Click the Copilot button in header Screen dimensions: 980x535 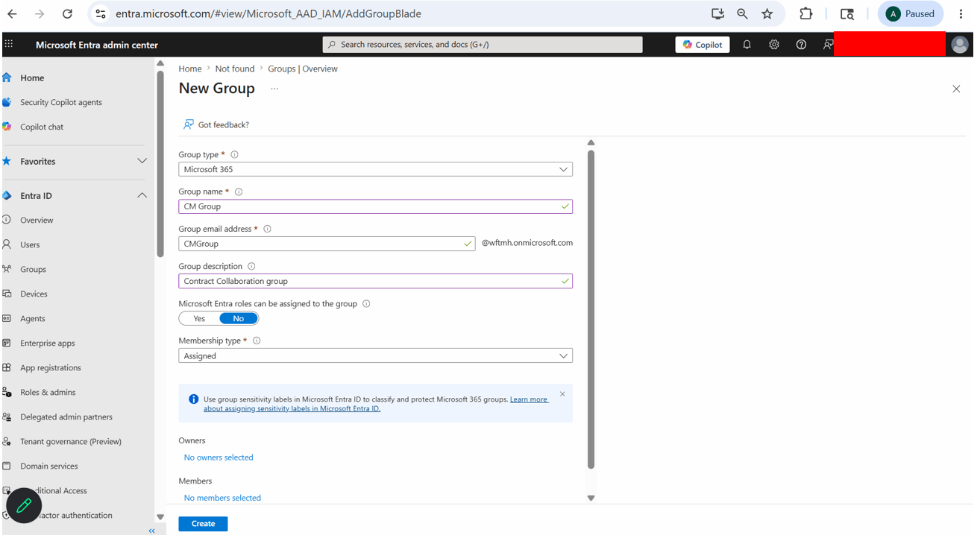[x=703, y=45]
